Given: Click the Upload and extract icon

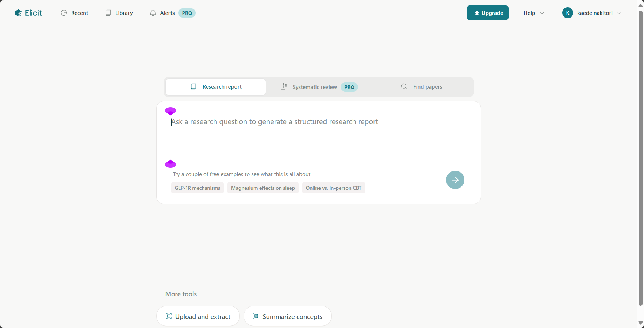Looking at the screenshot, I should [169, 316].
